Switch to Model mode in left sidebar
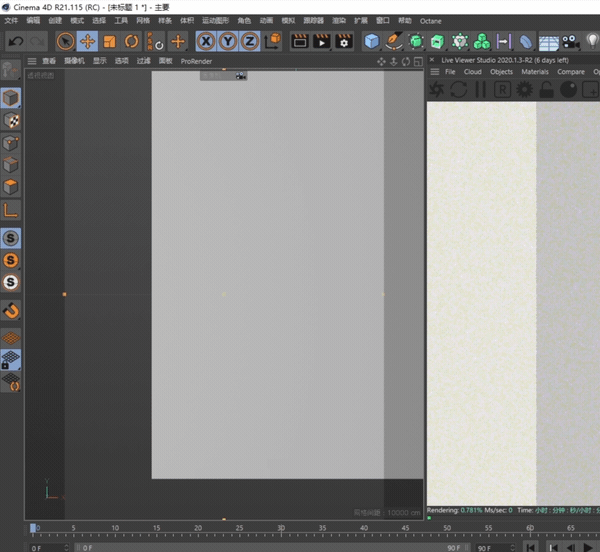The width and height of the screenshot is (600, 552). click(11, 98)
